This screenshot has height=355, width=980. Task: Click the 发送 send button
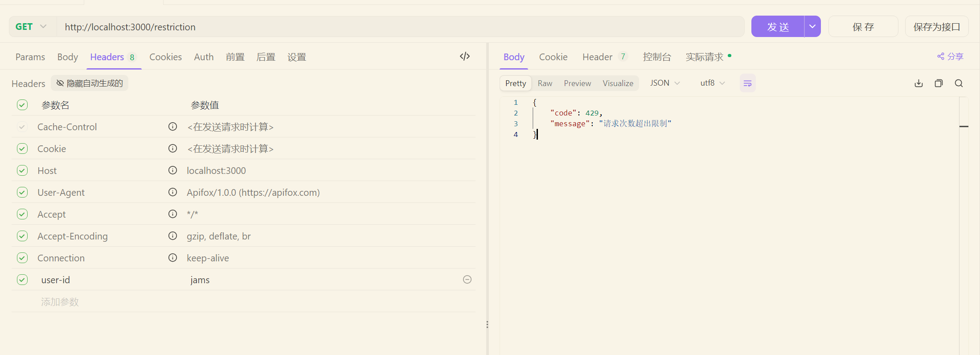(x=778, y=27)
